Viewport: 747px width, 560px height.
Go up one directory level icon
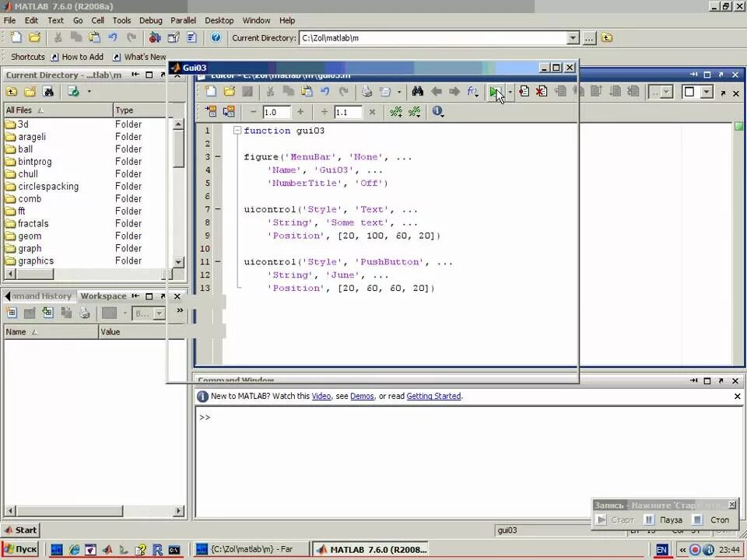(606, 37)
